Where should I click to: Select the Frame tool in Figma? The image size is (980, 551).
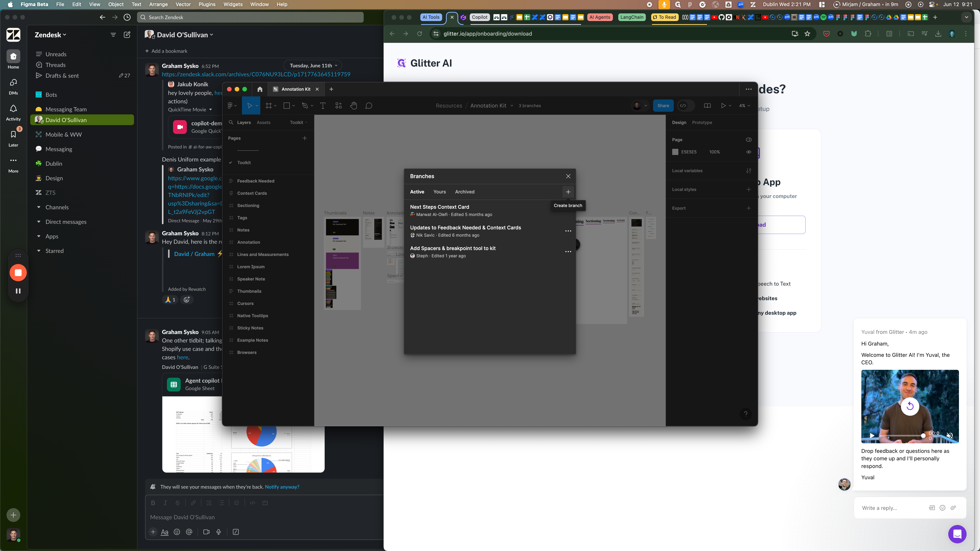(269, 106)
